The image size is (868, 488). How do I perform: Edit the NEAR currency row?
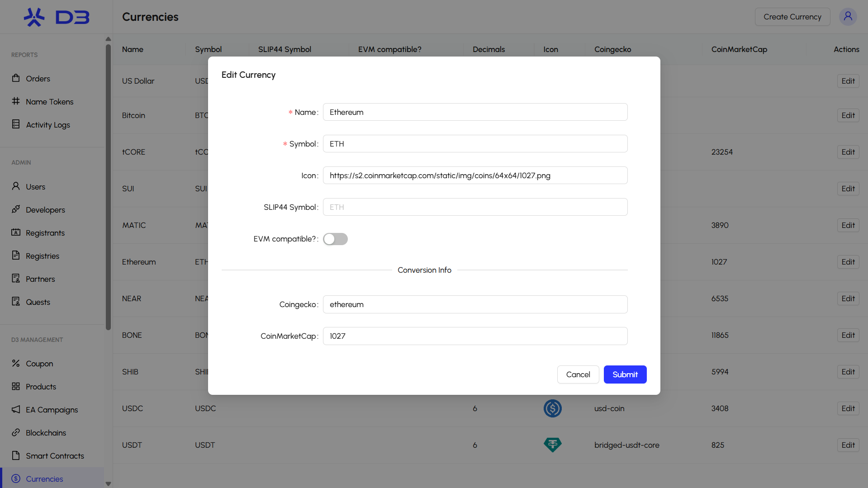pyautogui.click(x=848, y=298)
